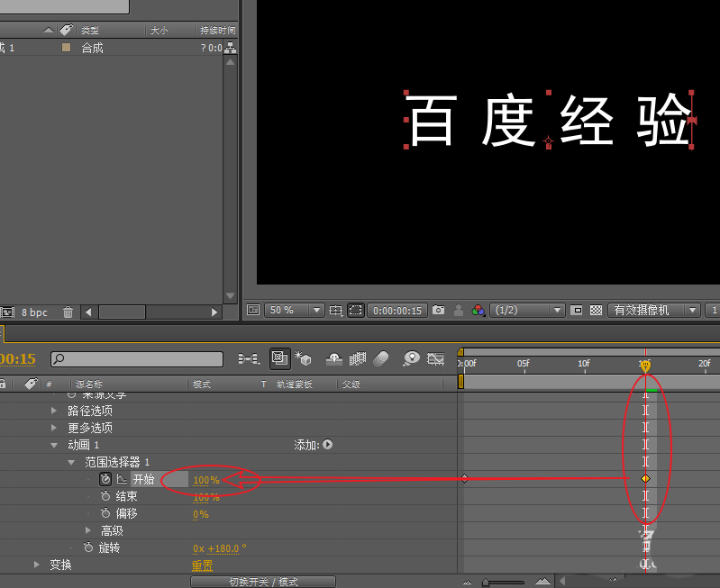
Task: Toggle the 结束 stopwatch
Action: point(105,496)
